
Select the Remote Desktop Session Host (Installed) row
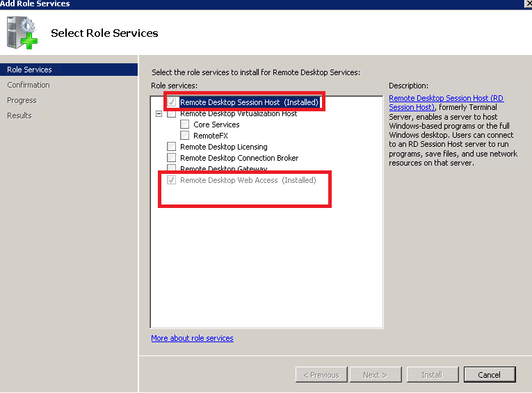250,102
